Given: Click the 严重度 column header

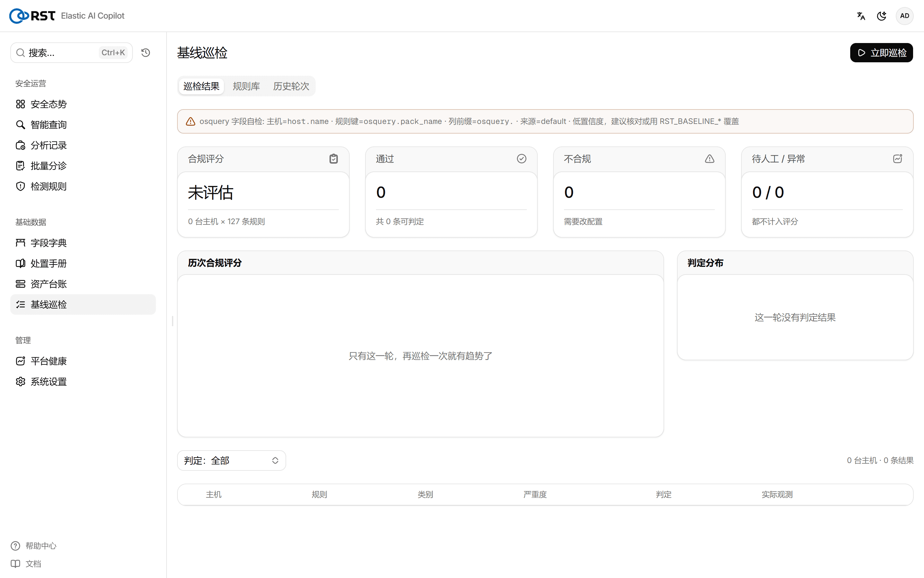Looking at the screenshot, I should click(535, 494).
